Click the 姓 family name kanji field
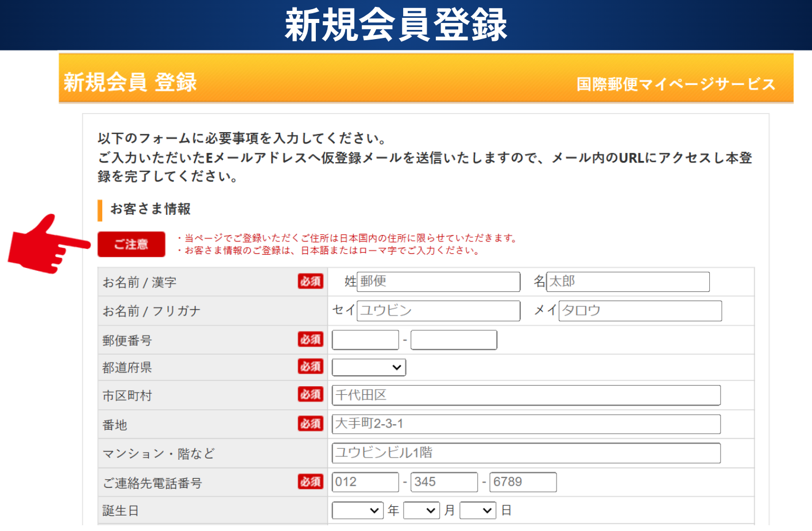This screenshot has height=531, width=812. 438,282
